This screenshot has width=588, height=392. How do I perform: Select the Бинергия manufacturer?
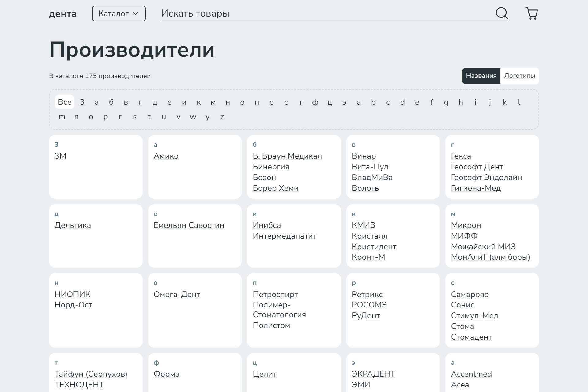click(x=271, y=167)
